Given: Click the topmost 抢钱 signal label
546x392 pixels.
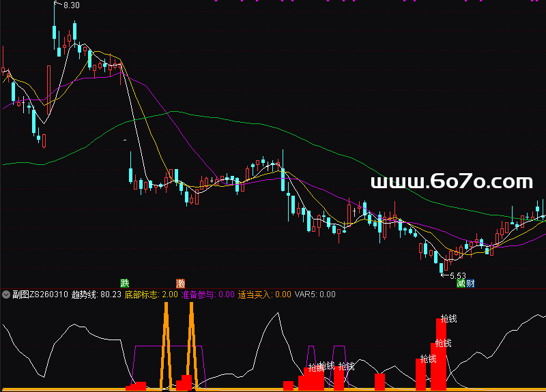Looking at the screenshot, I should pos(448,318).
